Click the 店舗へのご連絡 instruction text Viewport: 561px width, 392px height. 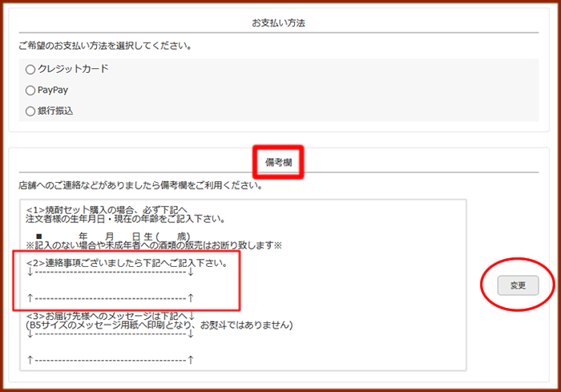coord(141,185)
